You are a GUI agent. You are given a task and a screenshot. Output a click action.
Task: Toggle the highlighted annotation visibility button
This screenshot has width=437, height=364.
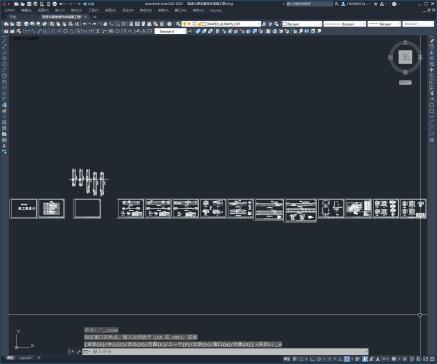pos(364,359)
